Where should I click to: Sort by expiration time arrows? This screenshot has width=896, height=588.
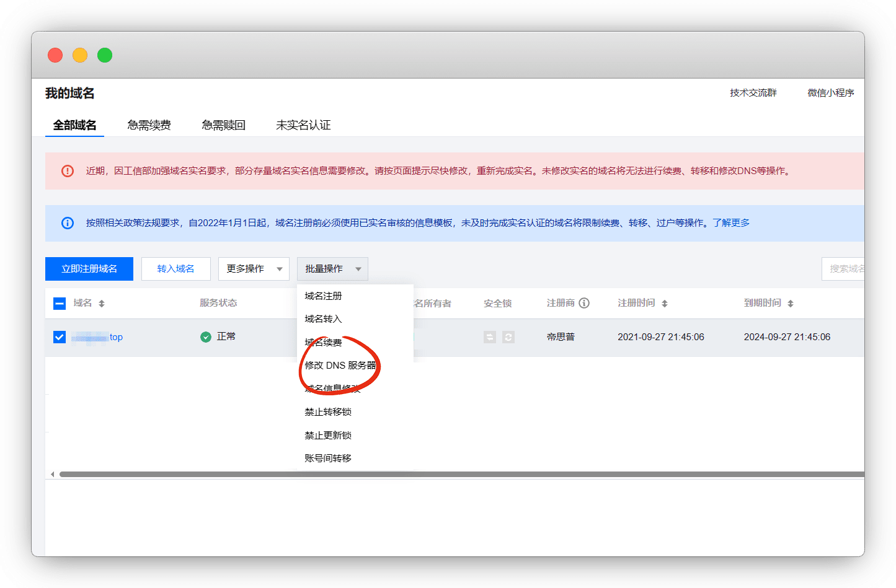point(791,304)
